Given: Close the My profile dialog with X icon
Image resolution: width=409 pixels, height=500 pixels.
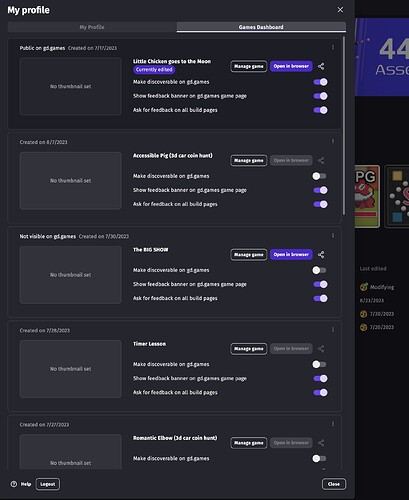Looking at the screenshot, I should coord(340,10).
